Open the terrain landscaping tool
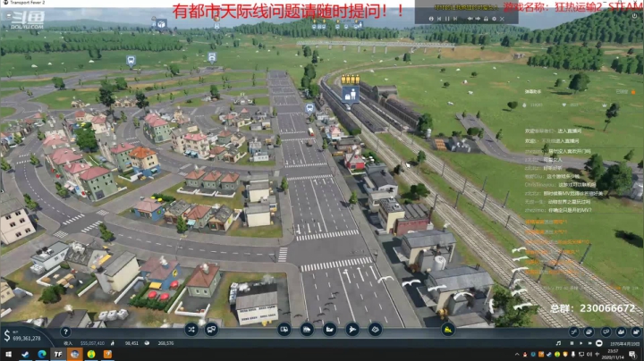The image size is (644, 361). tap(375, 329)
